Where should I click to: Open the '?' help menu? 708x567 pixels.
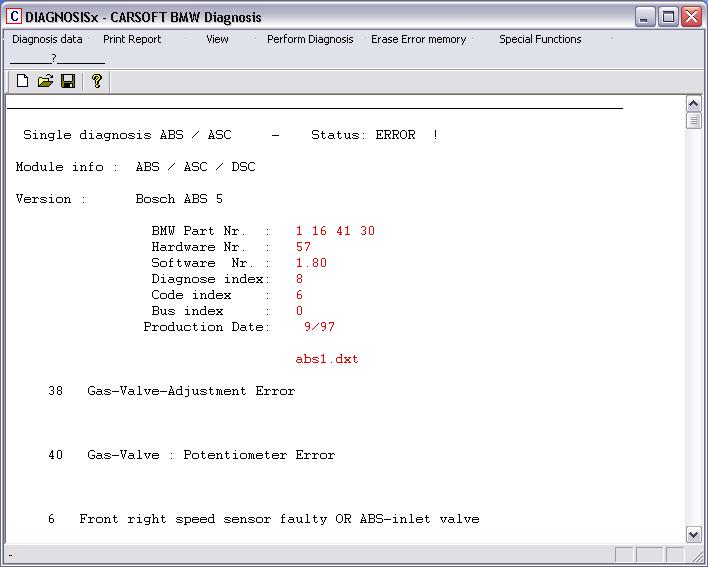pos(54,58)
